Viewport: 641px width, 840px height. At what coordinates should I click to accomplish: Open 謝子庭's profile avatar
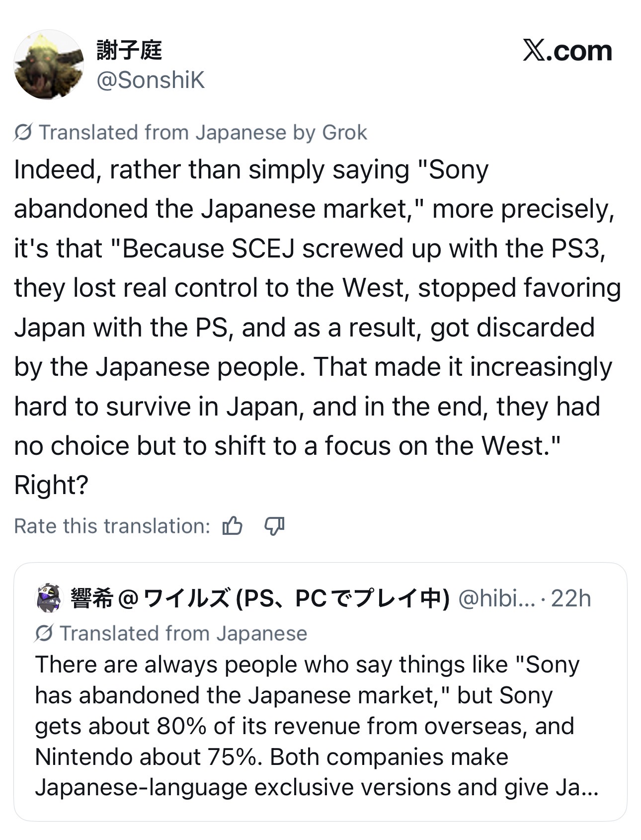coord(49,65)
